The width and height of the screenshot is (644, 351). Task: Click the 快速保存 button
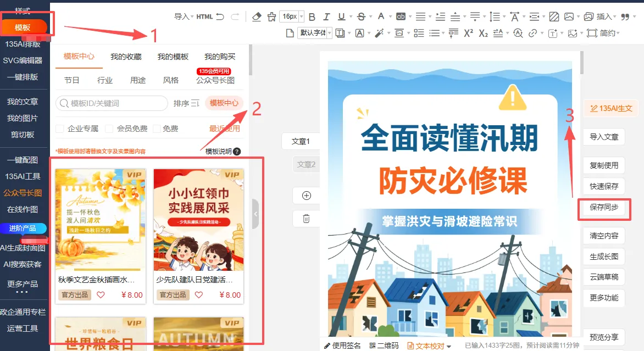604,186
